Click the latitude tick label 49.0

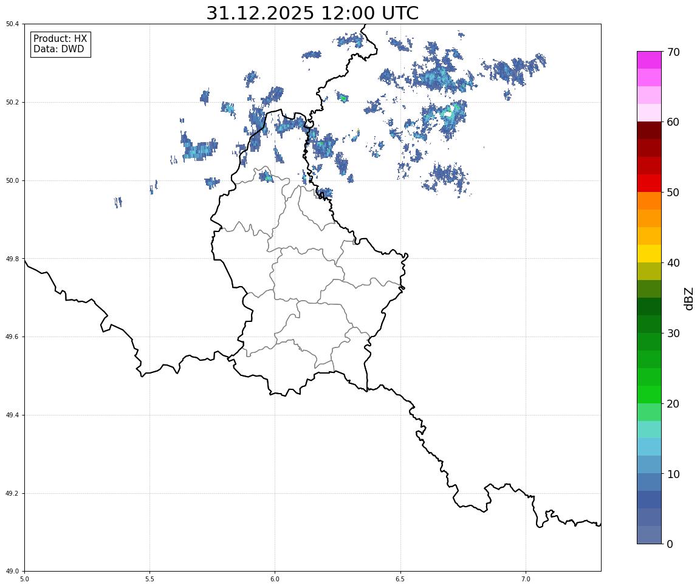tap(12, 572)
